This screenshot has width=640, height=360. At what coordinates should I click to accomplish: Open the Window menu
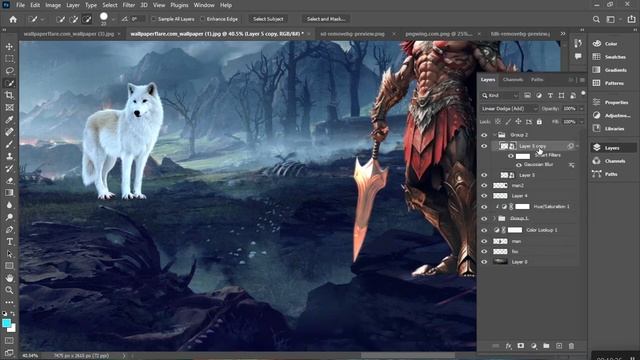[x=204, y=5]
